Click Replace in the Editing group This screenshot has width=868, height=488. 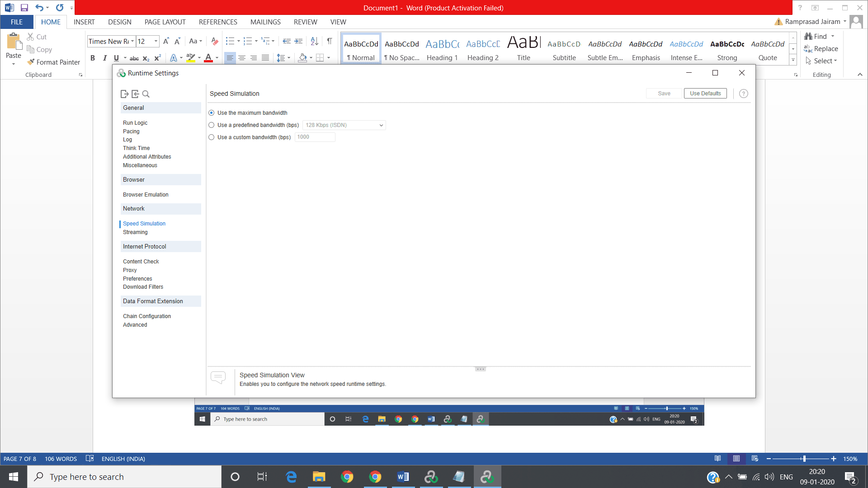click(821, 48)
